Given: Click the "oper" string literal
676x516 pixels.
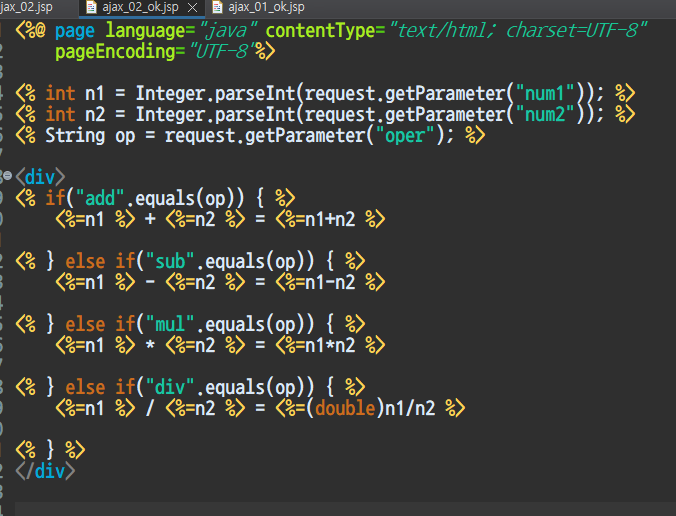Looking at the screenshot, I should pyautogui.click(x=405, y=135).
